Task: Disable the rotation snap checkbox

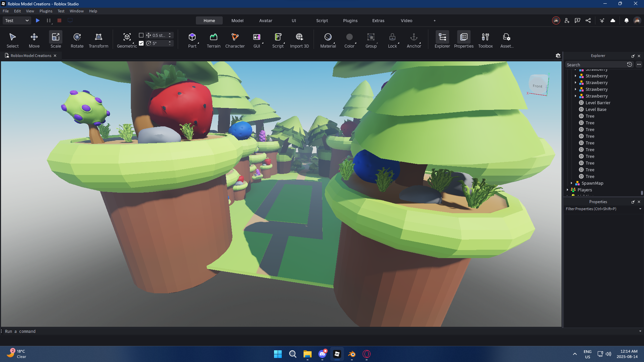Action: (x=141, y=43)
